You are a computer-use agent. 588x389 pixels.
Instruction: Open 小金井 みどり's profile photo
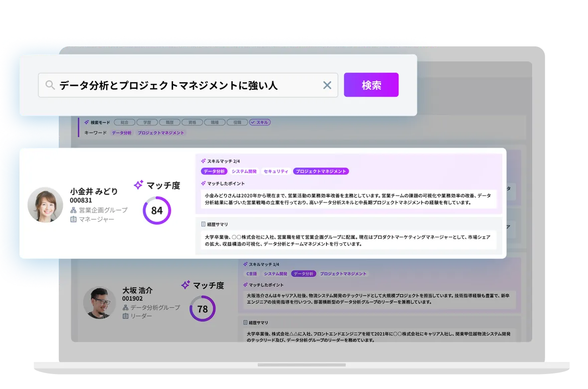point(45,205)
